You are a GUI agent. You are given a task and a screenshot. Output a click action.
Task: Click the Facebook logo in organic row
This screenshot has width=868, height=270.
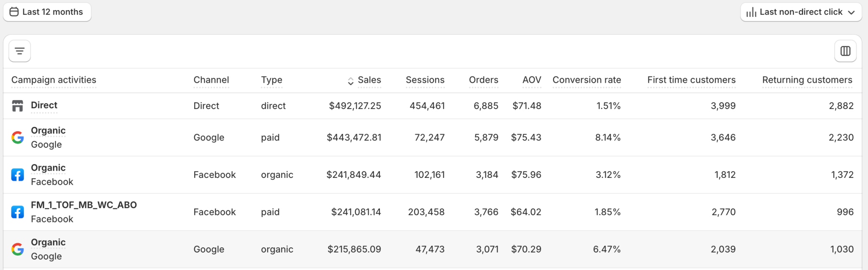click(x=17, y=175)
